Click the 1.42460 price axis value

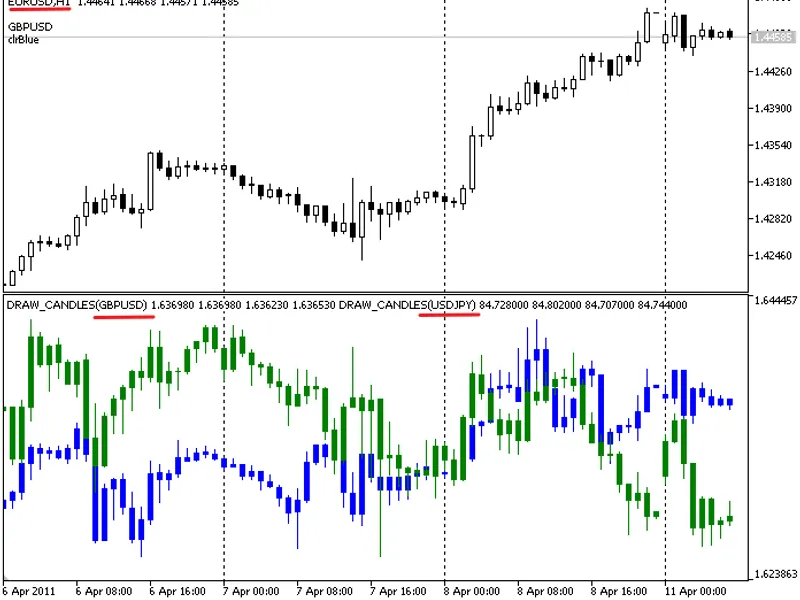coord(773,255)
